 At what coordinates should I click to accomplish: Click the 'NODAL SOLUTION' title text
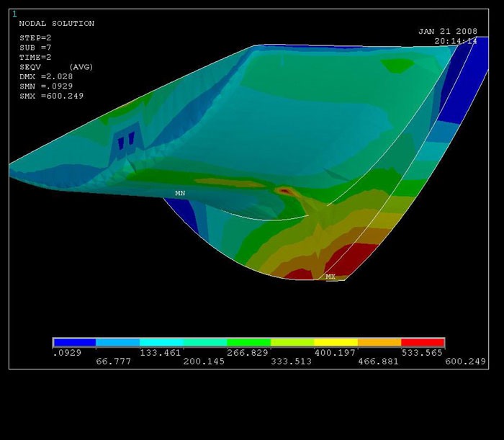57,24
